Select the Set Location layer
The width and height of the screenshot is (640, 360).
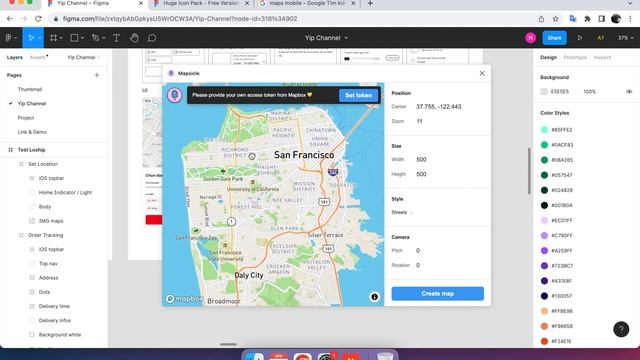coord(43,164)
